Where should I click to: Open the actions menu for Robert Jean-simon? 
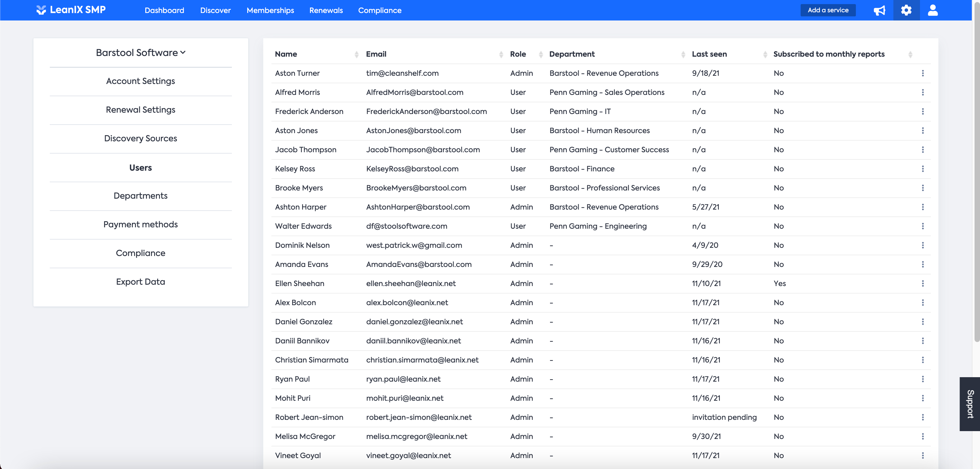click(923, 417)
